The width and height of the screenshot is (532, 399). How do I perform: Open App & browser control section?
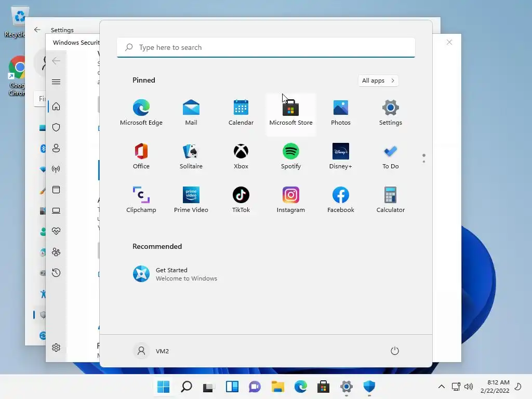[x=56, y=190]
